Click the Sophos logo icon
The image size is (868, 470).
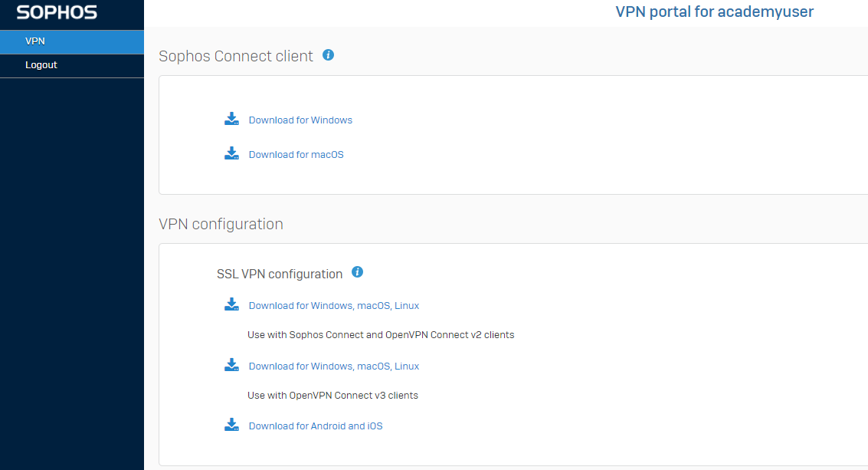[x=57, y=13]
